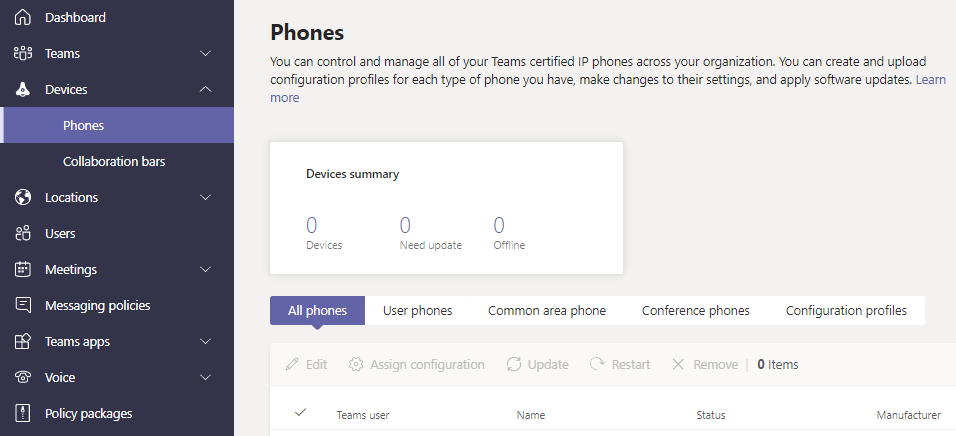Expand the Locations section chevron

click(206, 197)
